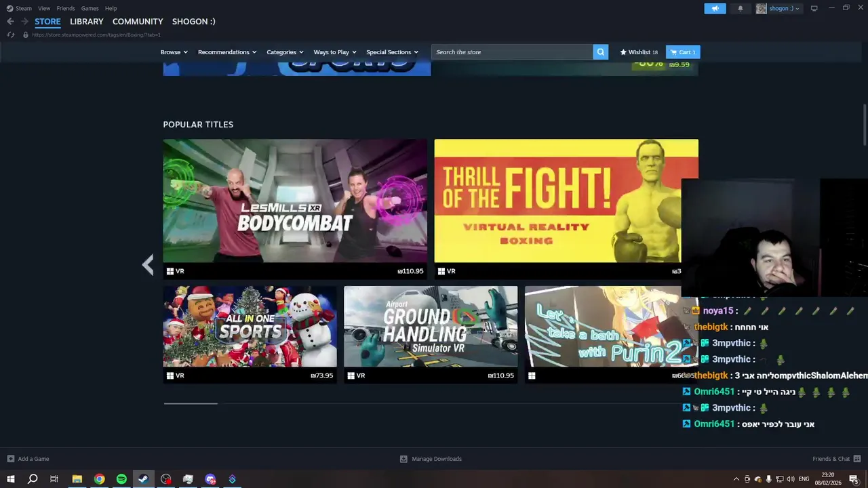This screenshot has width=868, height=488.
Task: Switch to the COMMUNITY tab
Action: (x=138, y=22)
